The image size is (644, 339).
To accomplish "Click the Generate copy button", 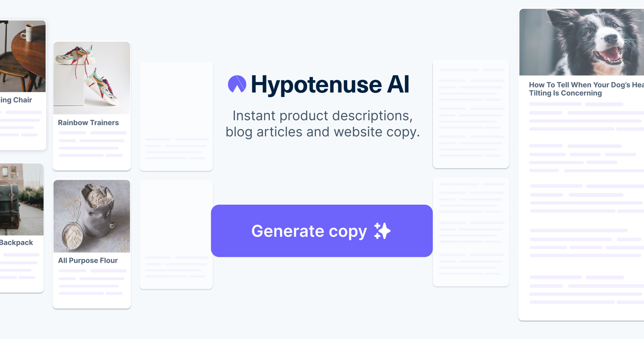I will (322, 231).
